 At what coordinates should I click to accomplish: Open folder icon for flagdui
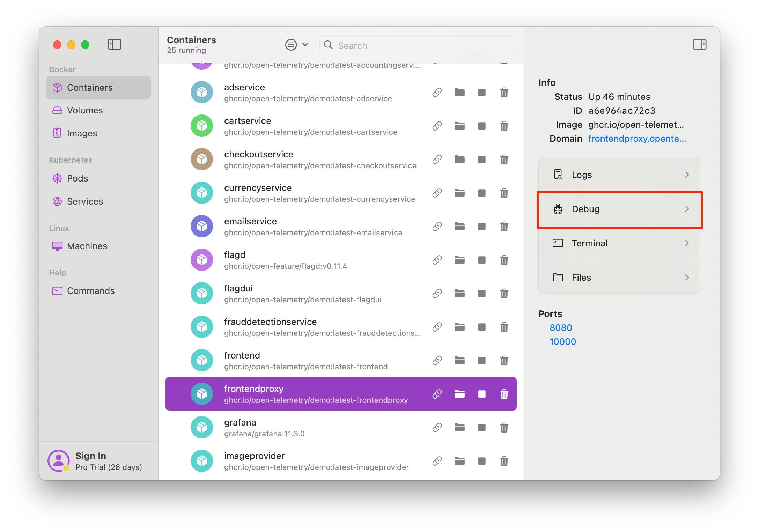(459, 294)
